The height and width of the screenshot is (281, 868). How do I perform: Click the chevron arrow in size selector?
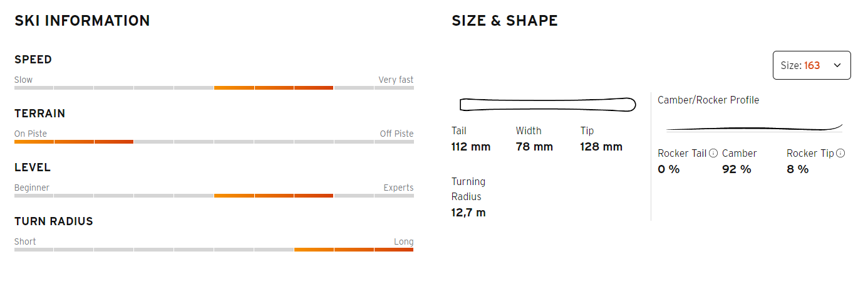click(x=837, y=65)
